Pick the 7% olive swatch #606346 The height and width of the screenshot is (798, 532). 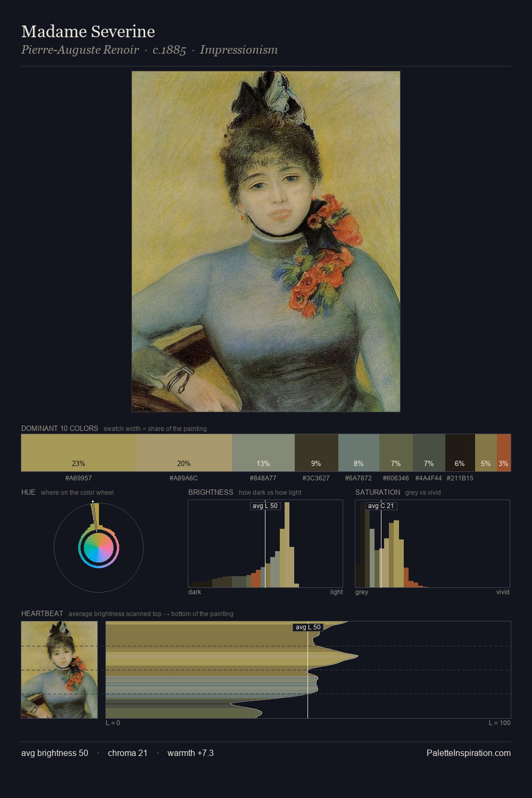(396, 453)
